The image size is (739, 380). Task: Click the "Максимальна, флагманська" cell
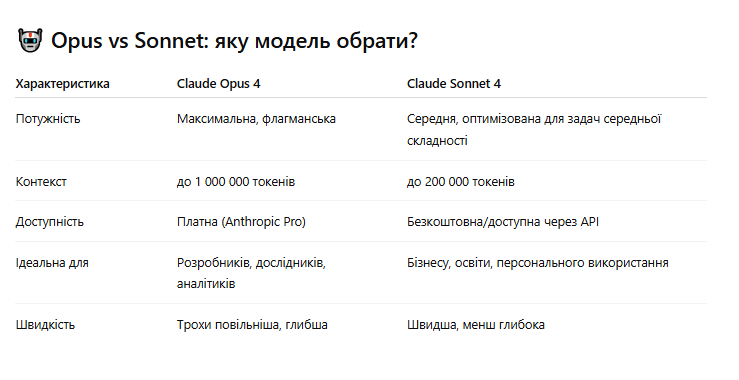point(256,119)
